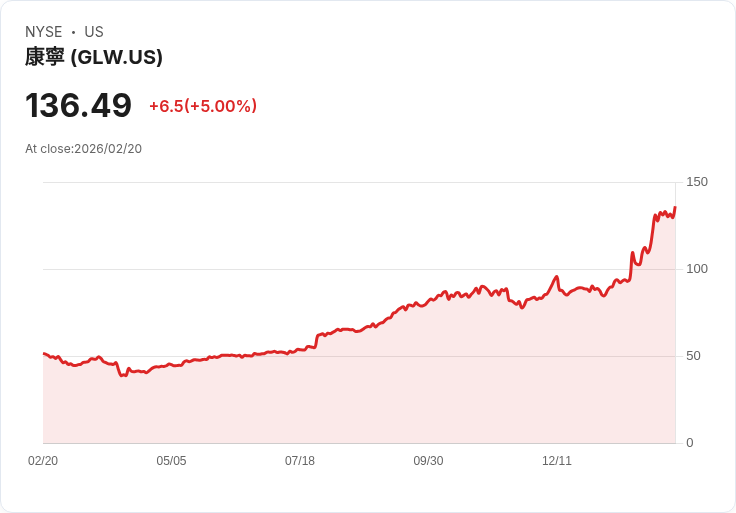Click the 136.49 closing price

(79, 106)
